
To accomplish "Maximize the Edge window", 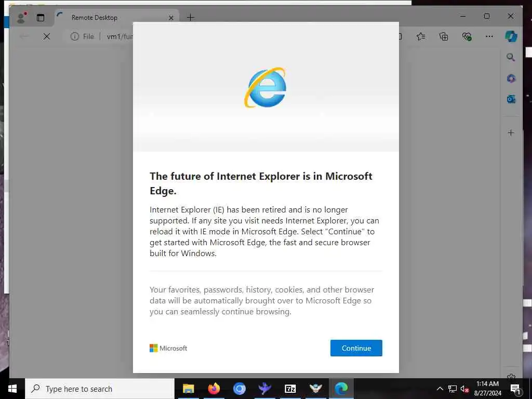I will click(x=487, y=16).
